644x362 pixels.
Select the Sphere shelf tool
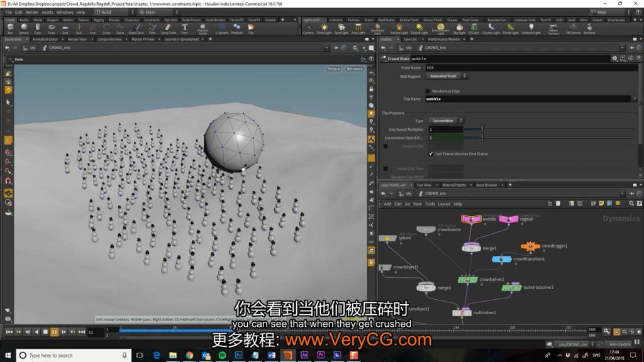[x=24, y=29]
